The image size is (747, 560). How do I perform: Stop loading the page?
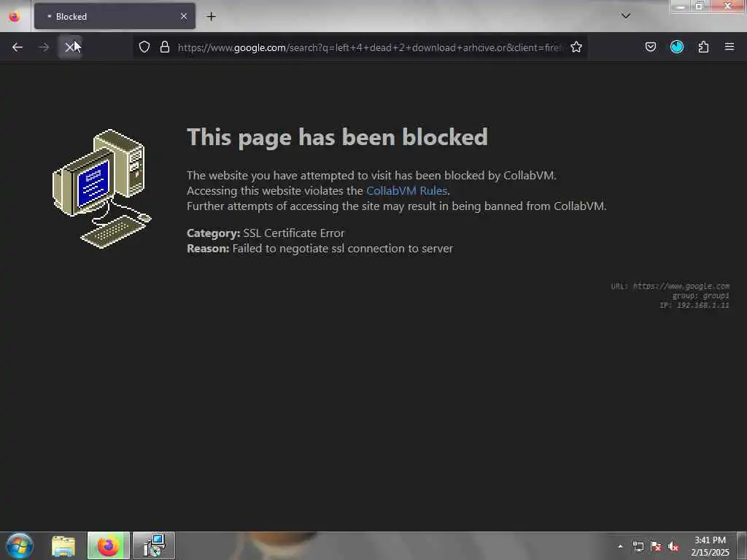click(x=70, y=47)
